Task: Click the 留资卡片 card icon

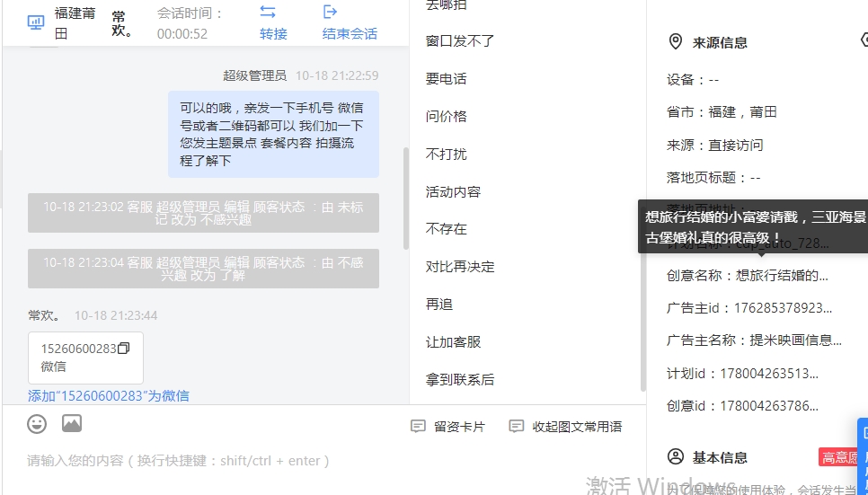Action: tap(418, 427)
